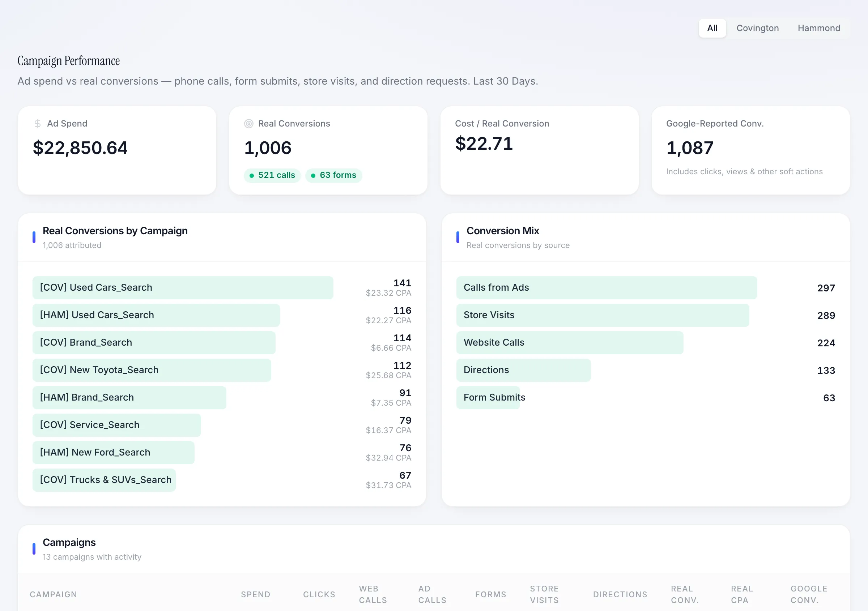Sort table by REAL CPA column header
This screenshot has height=611, width=868.
[x=742, y=594]
